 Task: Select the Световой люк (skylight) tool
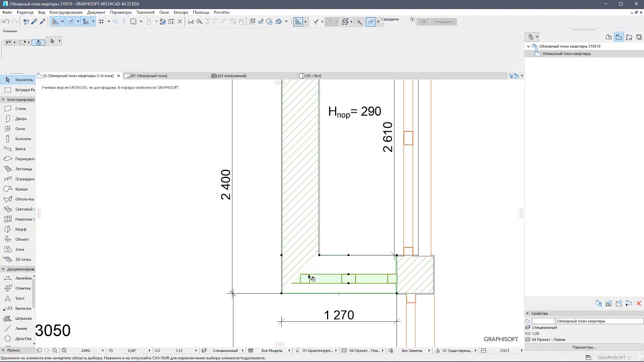[18, 209]
